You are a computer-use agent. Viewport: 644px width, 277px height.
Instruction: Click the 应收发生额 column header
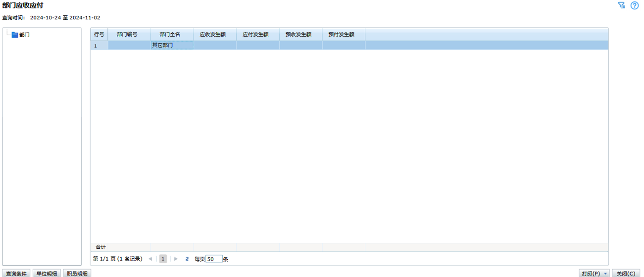pos(213,35)
